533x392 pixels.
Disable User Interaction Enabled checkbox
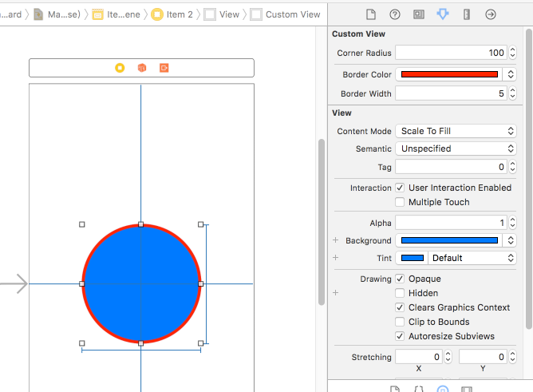[x=400, y=188]
